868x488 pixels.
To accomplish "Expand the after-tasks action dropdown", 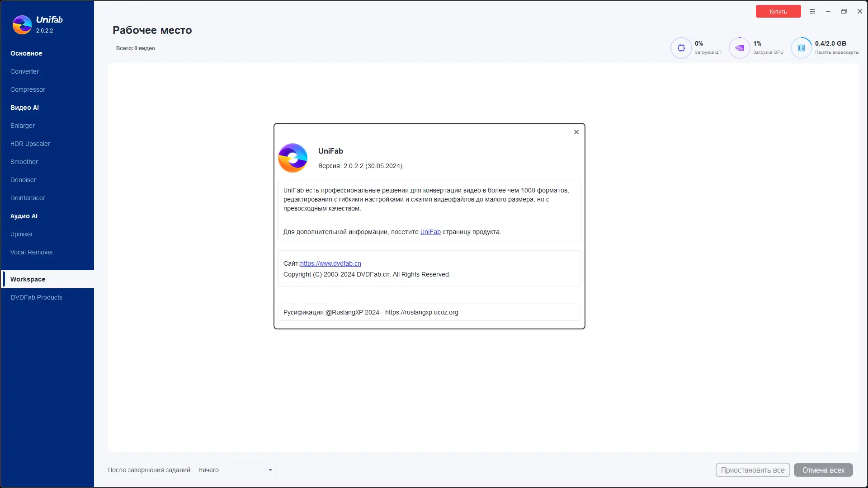I will [x=270, y=470].
